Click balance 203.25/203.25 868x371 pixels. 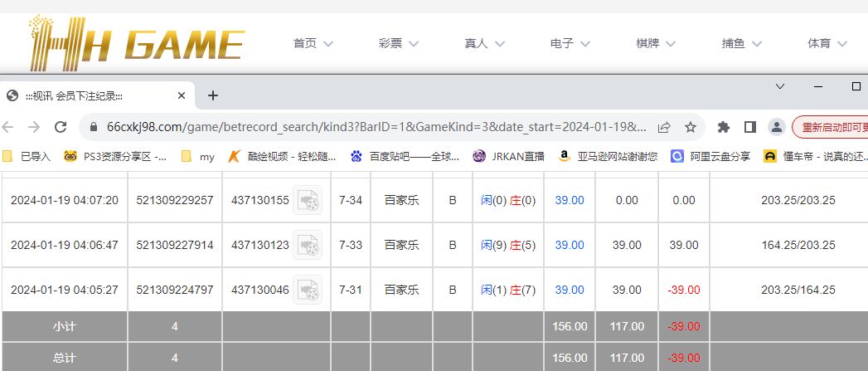click(798, 200)
